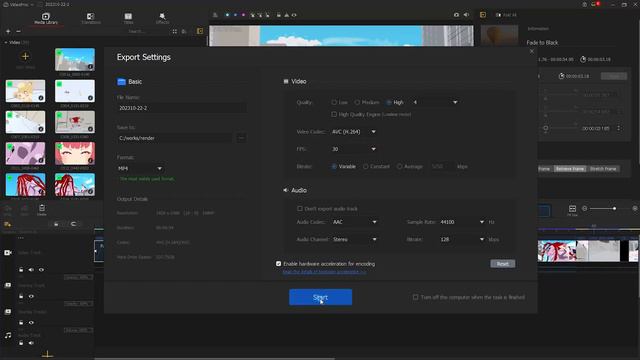This screenshot has height=360, width=640.
Task: Click the zoom out icon left of zoom slider
Action: tap(584, 209)
